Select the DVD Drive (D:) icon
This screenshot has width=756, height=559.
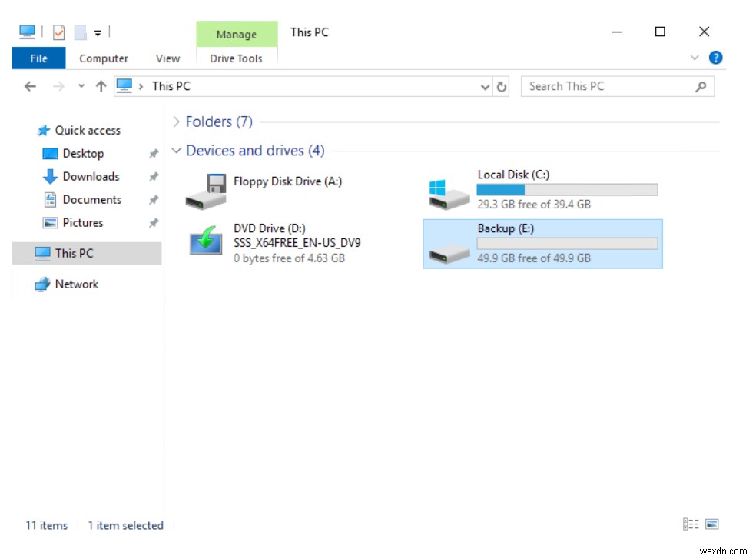tap(206, 240)
